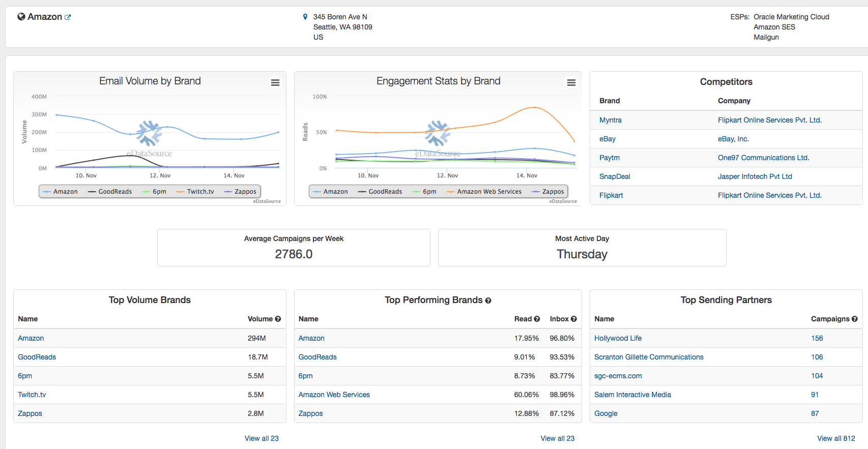Click the Mailgun ESP text
The height and width of the screenshot is (449, 868).
click(766, 37)
